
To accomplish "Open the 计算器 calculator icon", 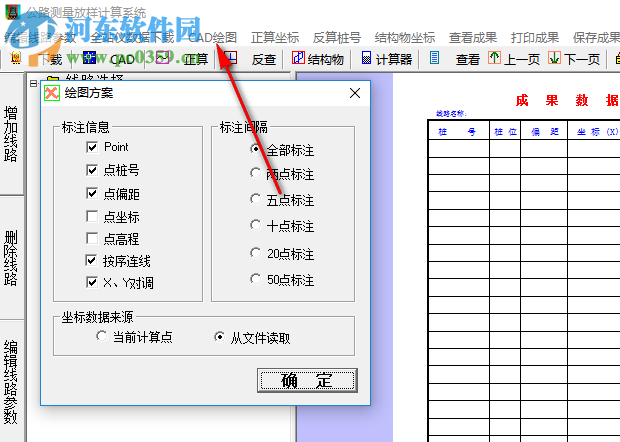I will [x=367, y=58].
